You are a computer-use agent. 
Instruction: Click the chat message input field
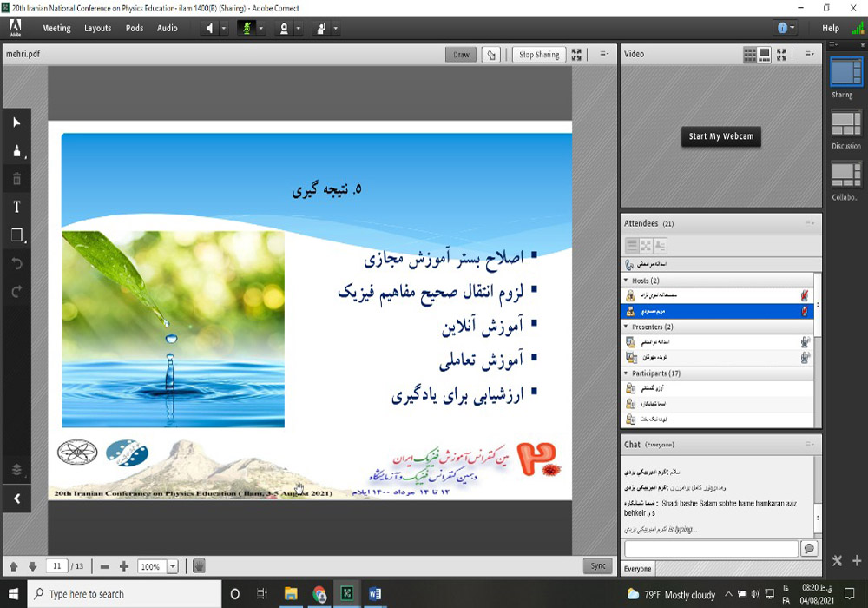(x=710, y=549)
